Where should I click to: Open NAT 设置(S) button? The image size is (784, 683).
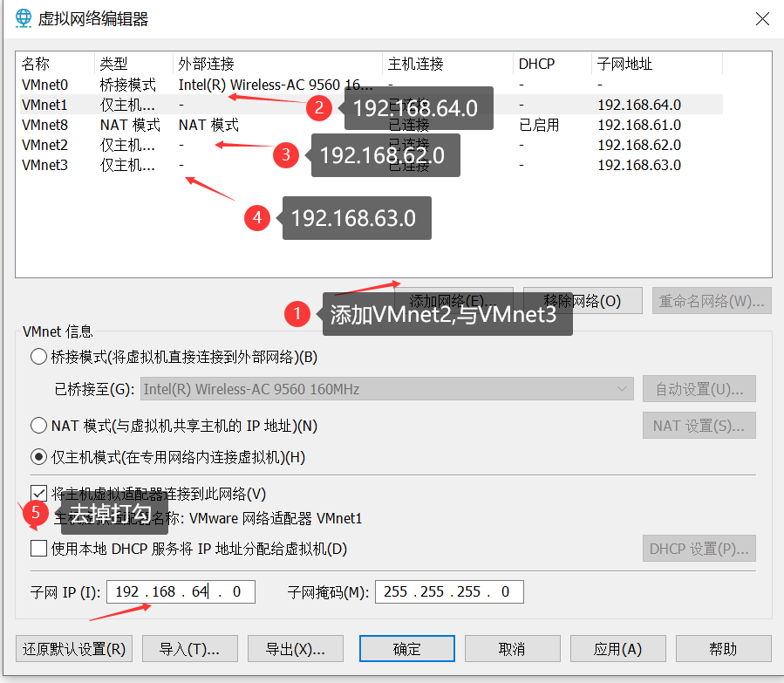(699, 426)
